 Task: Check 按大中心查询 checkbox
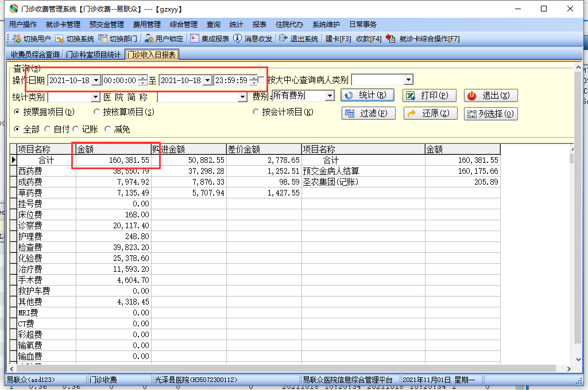[x=261, y=80]
